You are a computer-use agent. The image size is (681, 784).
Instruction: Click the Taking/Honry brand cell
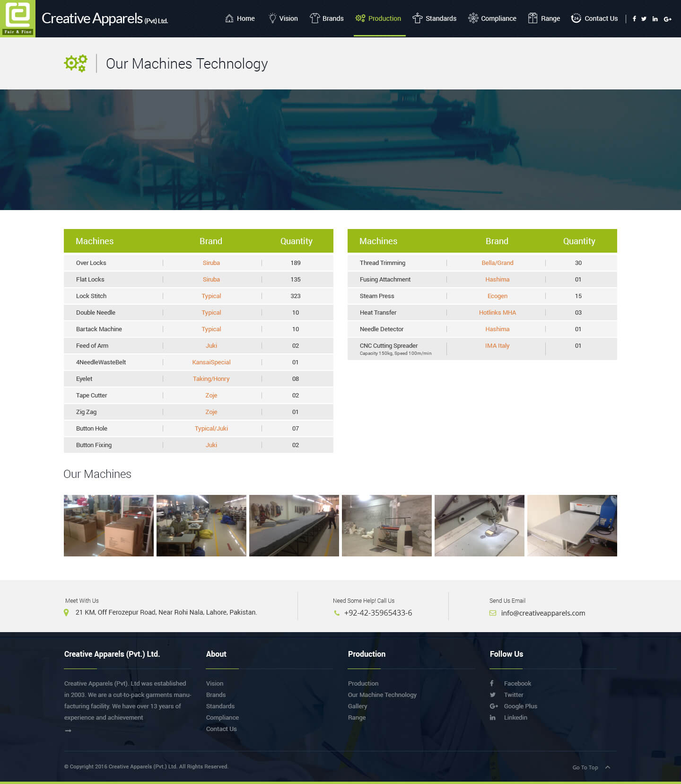point(211,379)
